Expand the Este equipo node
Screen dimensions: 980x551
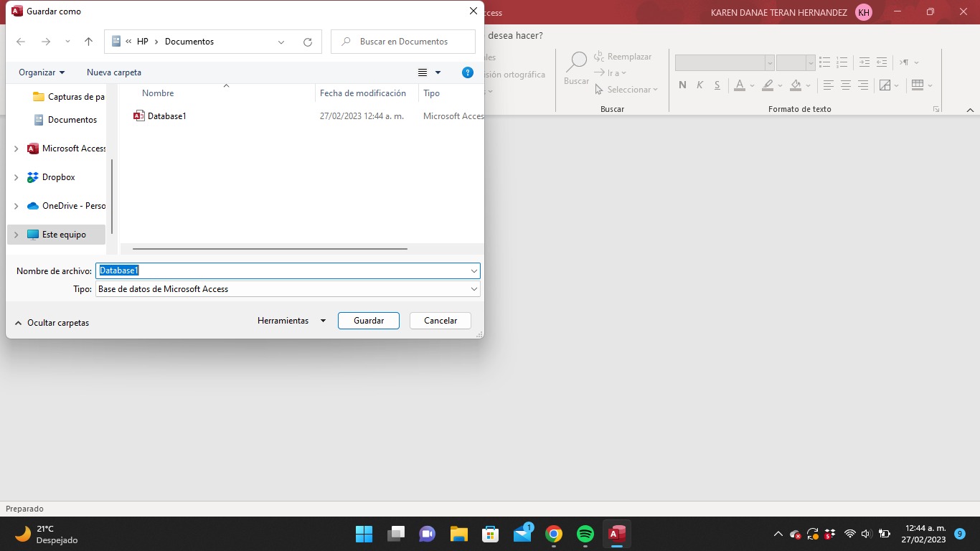17,235
